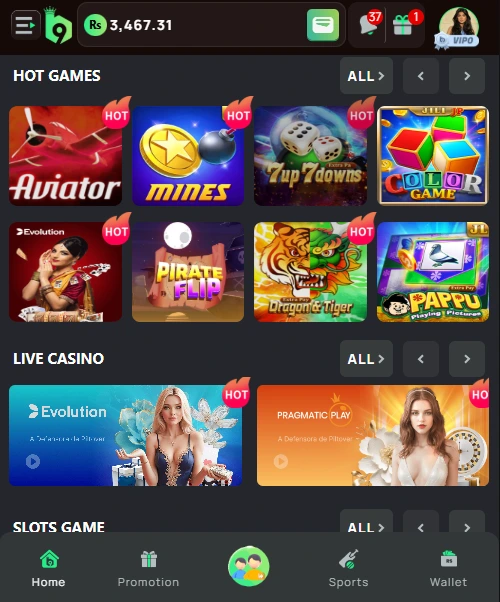
Task: Play video on Evolution live casino banner
Action: click(x=33, y=461)
